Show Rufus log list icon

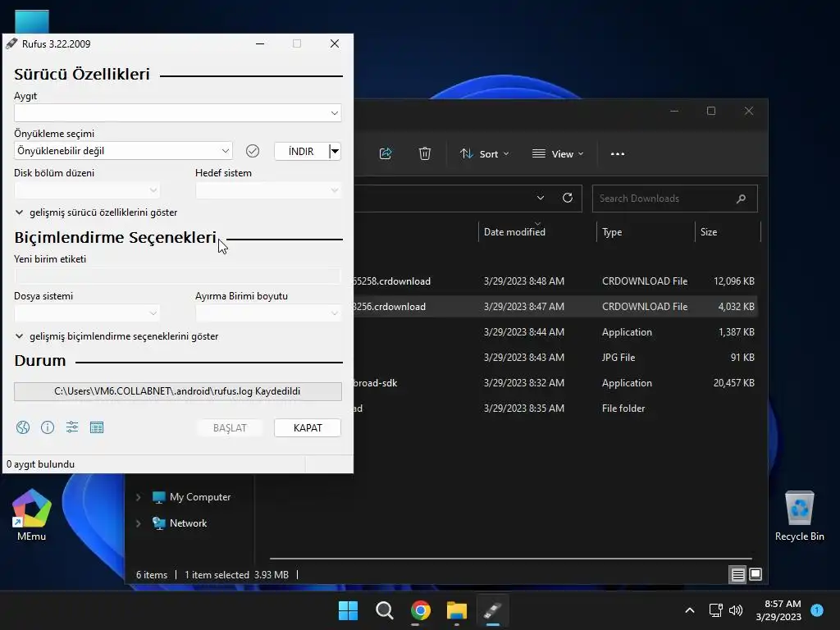97,427
